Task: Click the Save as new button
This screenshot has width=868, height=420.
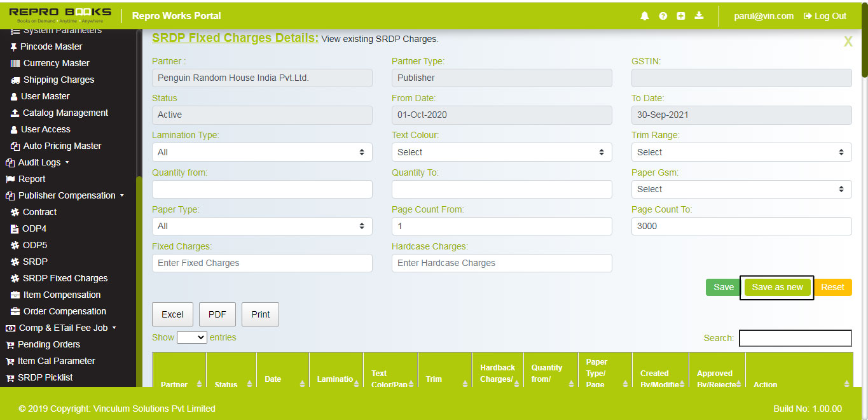Action: pos(776,287)
